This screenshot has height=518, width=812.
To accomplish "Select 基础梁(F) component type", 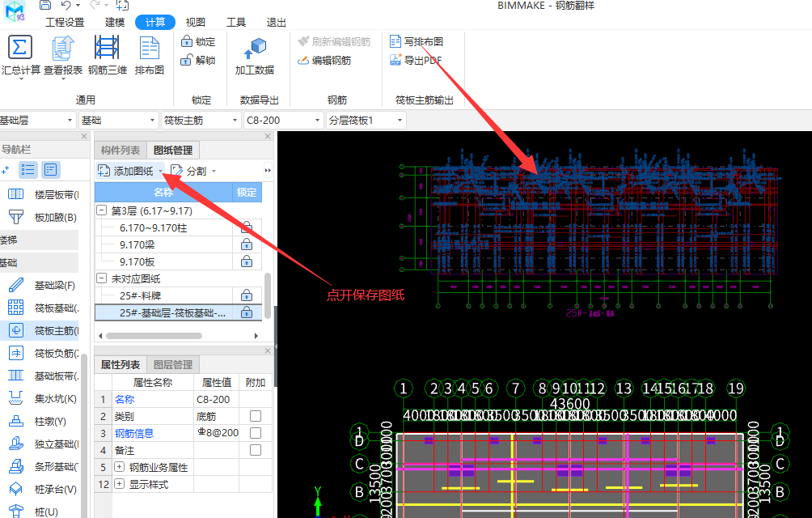I will coord(41,286).
